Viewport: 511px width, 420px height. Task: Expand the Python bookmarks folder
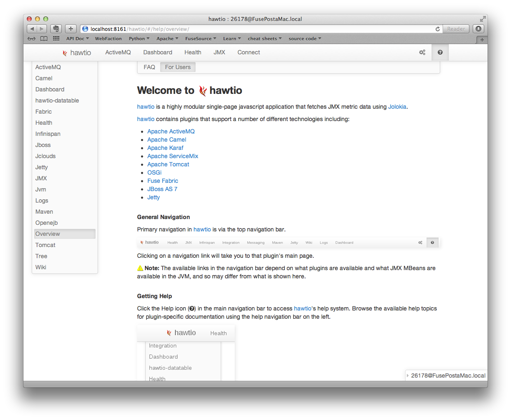click(x=139, y=39)
